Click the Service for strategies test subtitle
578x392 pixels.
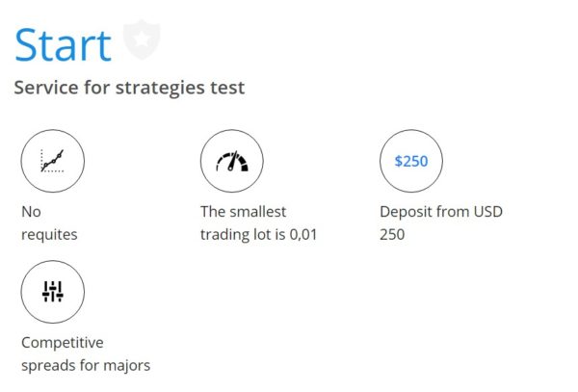(129, 88)
